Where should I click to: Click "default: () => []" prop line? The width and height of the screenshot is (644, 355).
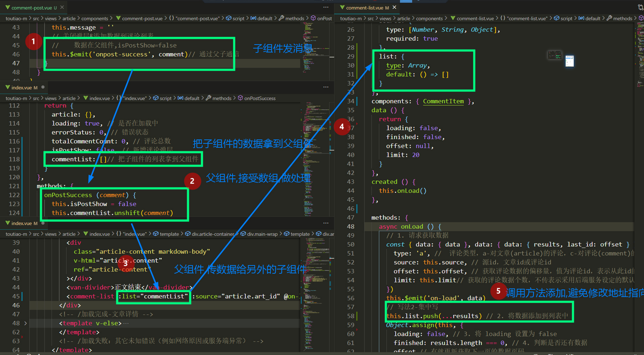point(417,74)
